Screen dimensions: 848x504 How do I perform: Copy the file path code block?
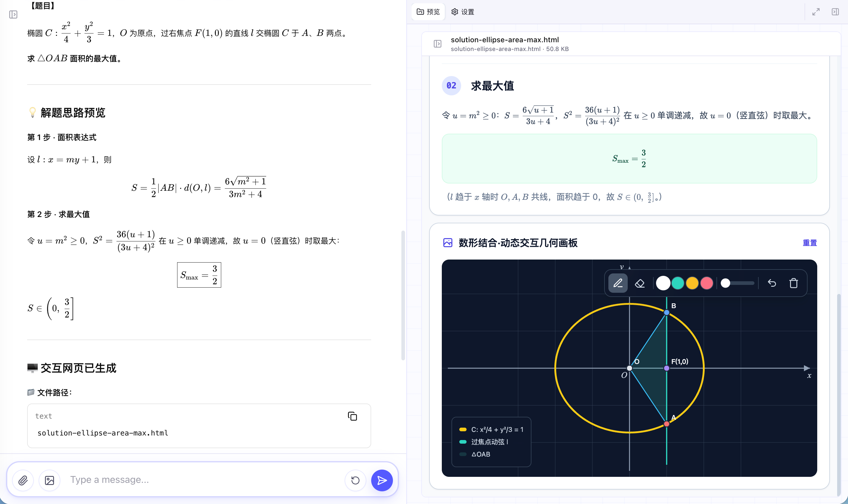(x=352, y=416)
